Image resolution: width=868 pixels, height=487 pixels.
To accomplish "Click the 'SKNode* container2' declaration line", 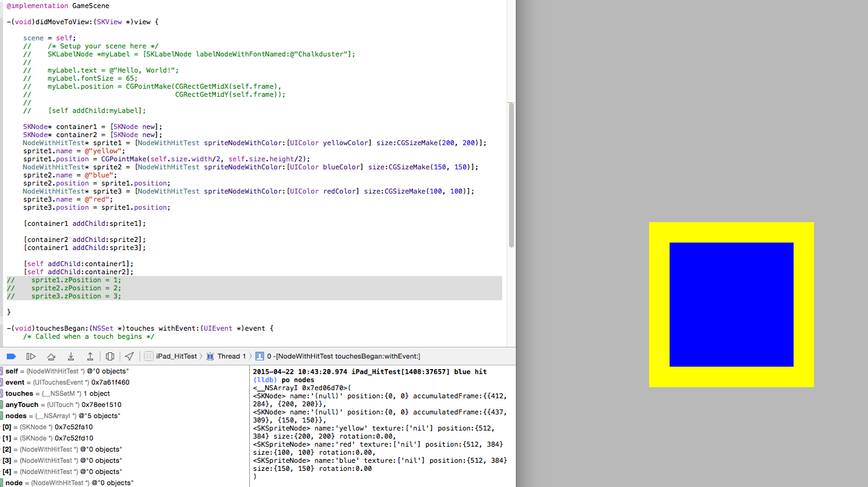I will [x=92, y=135].
